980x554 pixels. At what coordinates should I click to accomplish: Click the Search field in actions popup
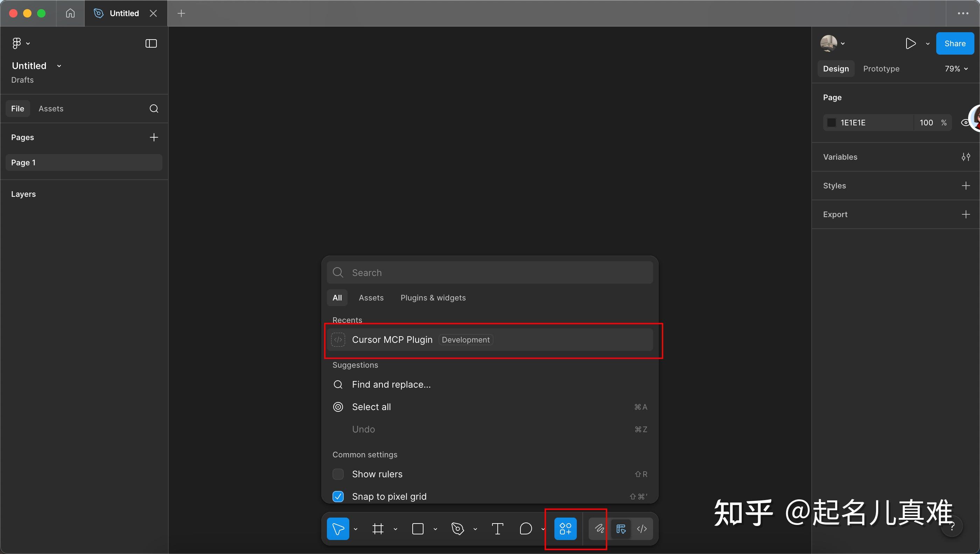pyautogui.click(x=490, y=272)
